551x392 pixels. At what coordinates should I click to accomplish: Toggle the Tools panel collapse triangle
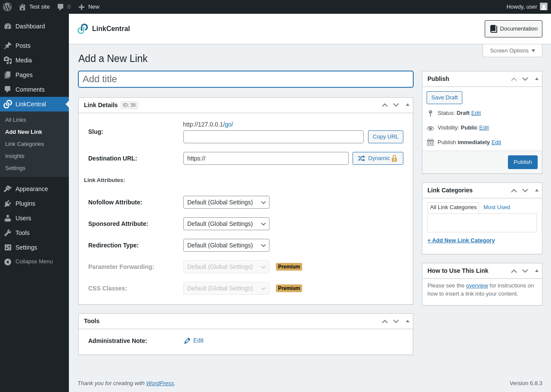(x=408, y=321)
